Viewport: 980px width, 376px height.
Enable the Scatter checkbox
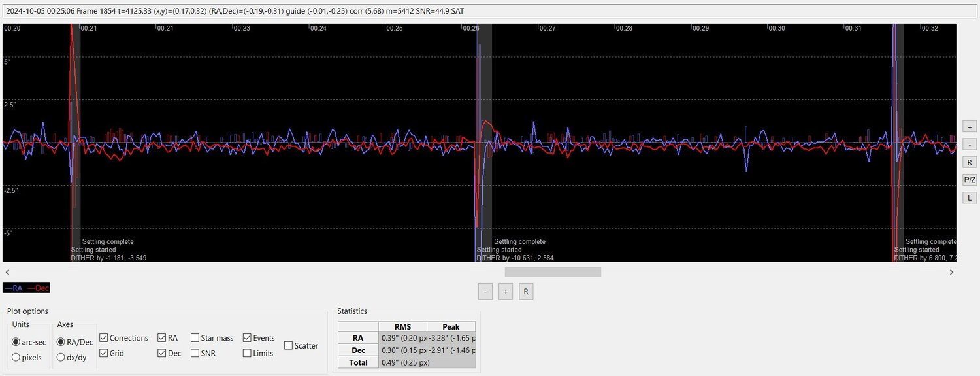[302, 345]
